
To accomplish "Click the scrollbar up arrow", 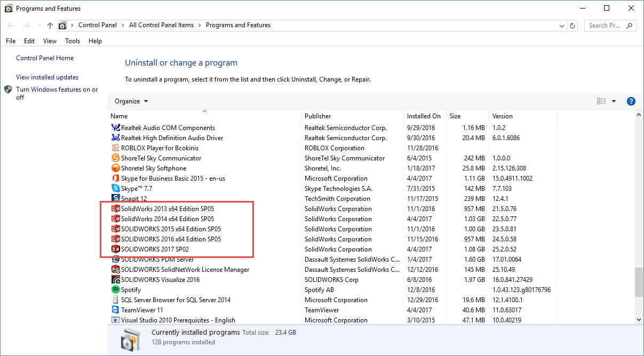I will (639, 115).
